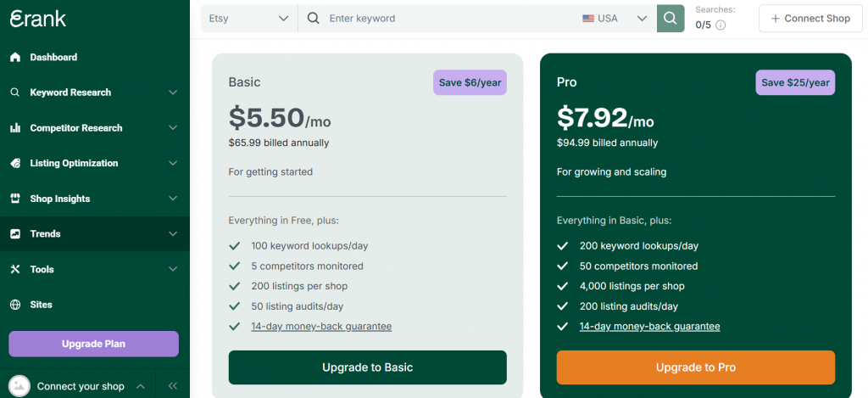The image size is (868, 398).
Task: Open Basic plan's 14-day money-back guarantee link
Action: click(321, 327)
